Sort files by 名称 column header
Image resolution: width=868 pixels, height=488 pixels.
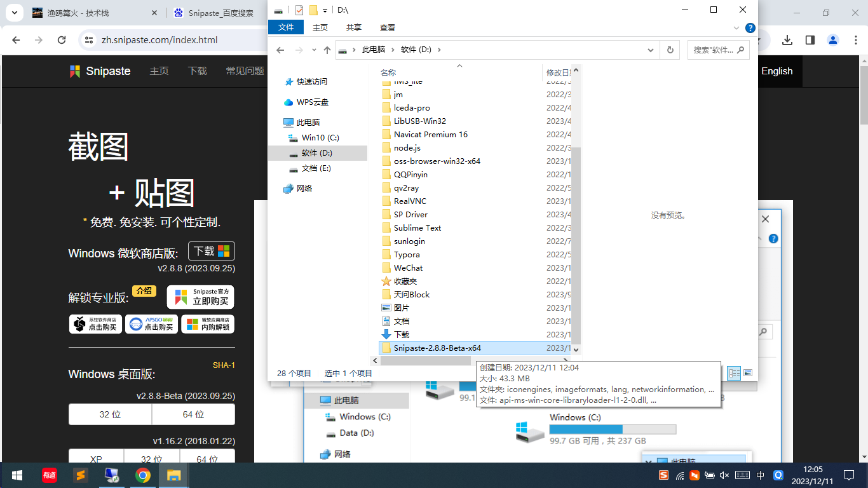click(388, 72)
